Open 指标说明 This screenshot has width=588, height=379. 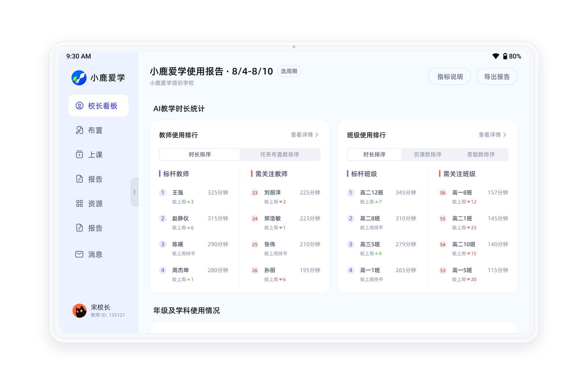click(449, 76)
